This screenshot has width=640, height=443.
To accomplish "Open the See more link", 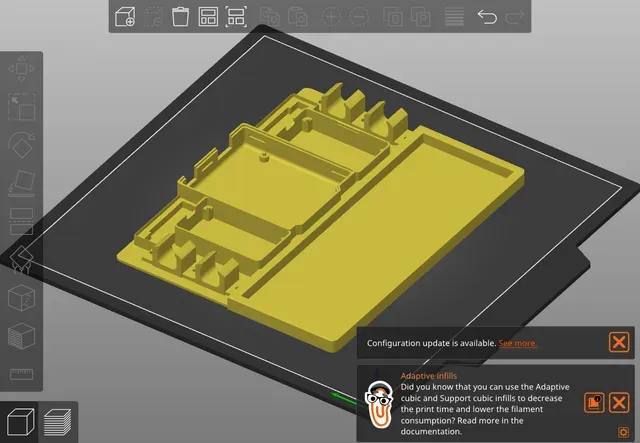I will pyautogui.click(x=518, y=343).
